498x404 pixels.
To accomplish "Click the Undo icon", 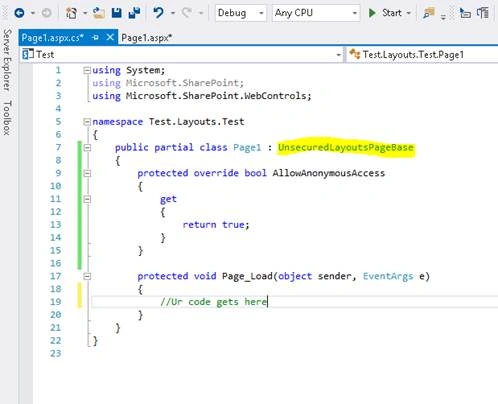I will [x=158, y=13].
